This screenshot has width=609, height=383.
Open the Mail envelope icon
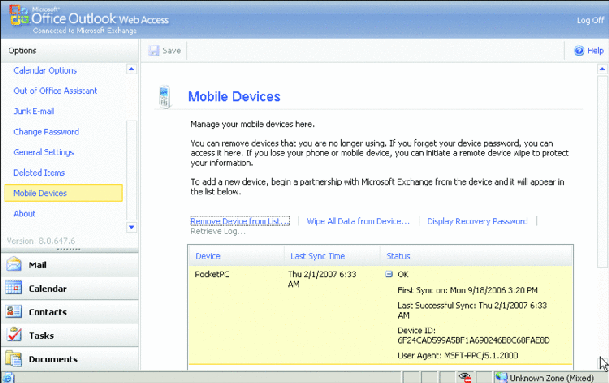[x=14, y=265]
